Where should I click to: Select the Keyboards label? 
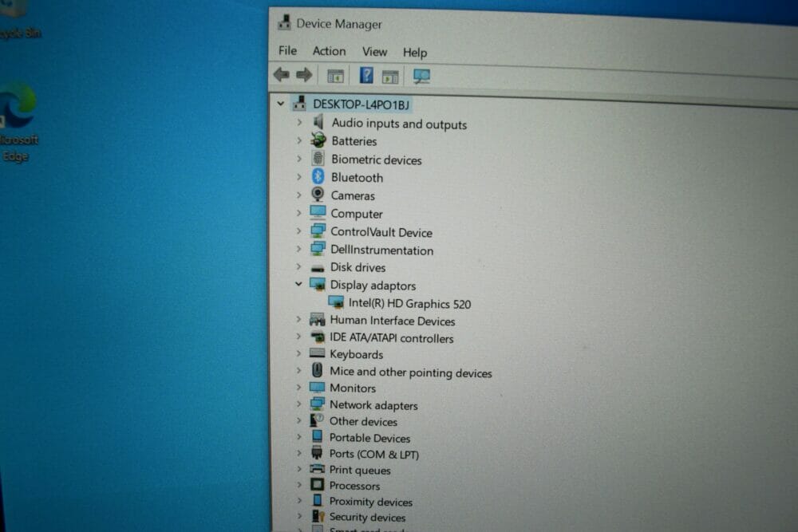[x=356, y=354]
